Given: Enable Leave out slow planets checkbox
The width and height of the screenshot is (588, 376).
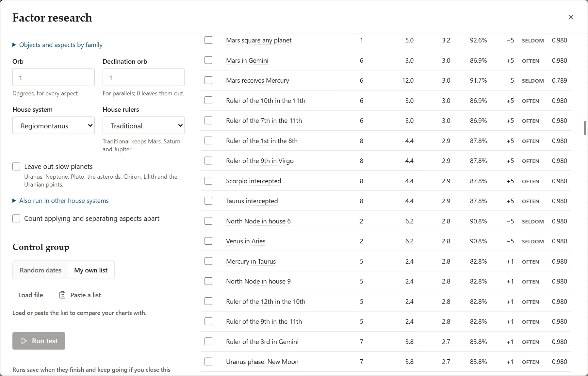Looking at the screenshot, I should click(x=16, y=167).
